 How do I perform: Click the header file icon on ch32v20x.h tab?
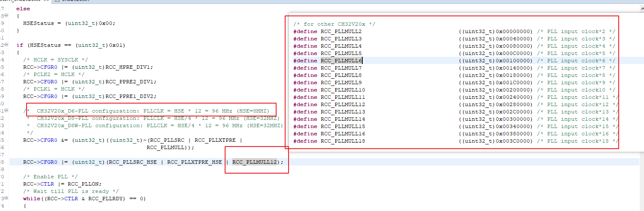(x=57, y=1)
